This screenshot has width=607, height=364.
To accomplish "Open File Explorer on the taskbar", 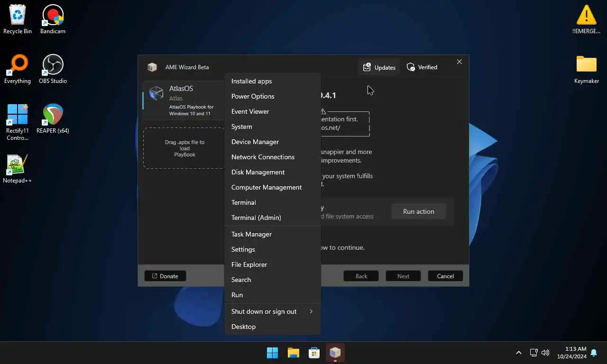I will (x=294, y=353).
